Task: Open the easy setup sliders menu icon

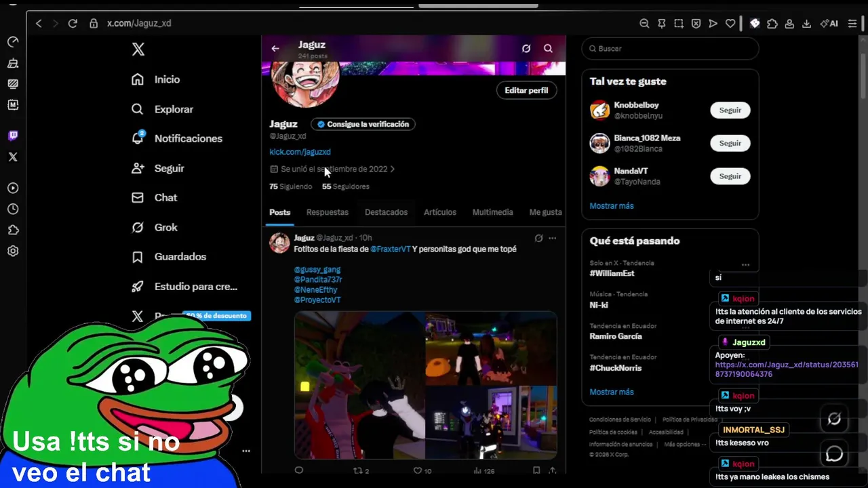Action: [853, 23]
